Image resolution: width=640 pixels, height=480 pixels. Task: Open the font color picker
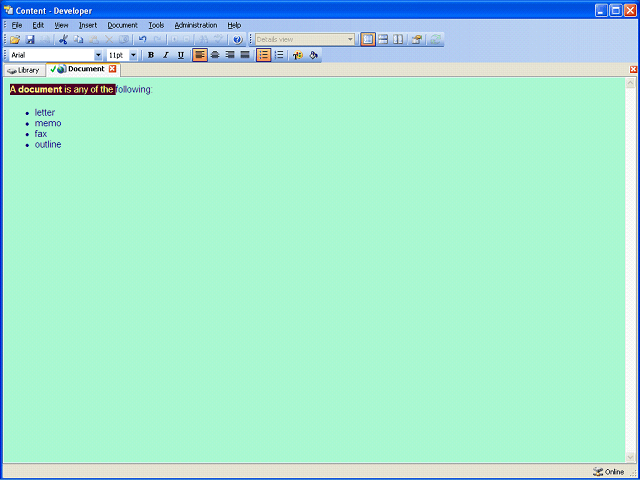tap(298, 55)
